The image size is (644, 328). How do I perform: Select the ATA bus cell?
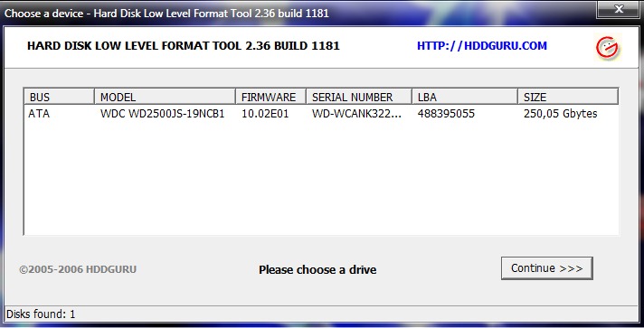[x=39, y=114]
